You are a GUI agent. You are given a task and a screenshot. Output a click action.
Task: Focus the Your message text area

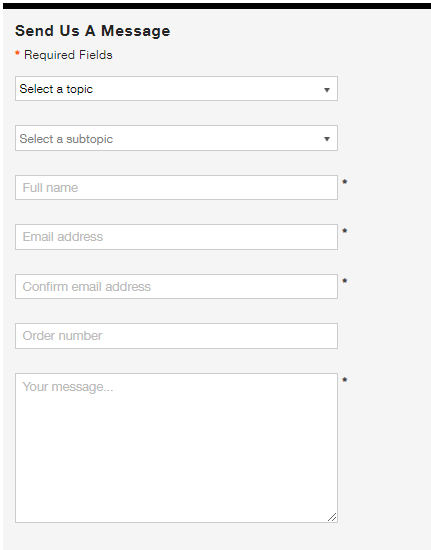click(176, 448)
